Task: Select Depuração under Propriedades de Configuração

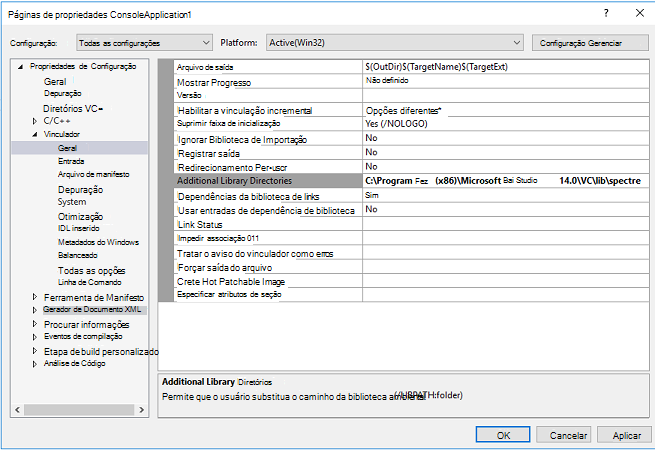Action: pos(63,93)
